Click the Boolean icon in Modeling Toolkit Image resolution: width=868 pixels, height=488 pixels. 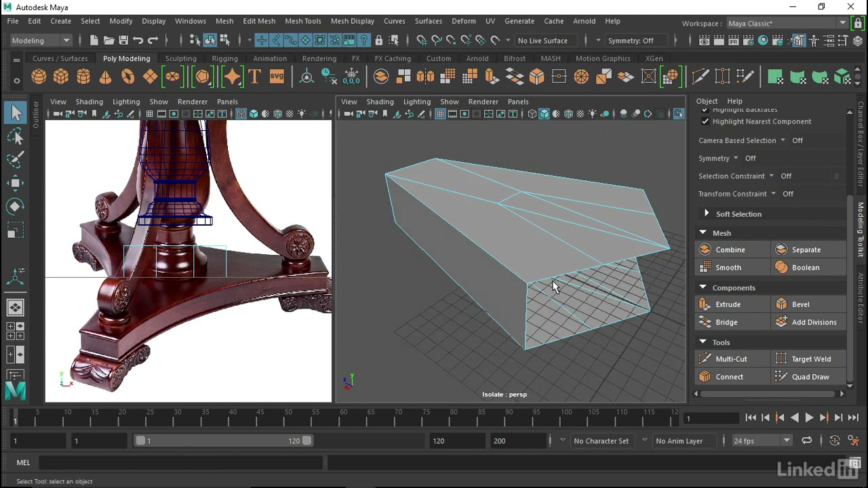point(781,267)
